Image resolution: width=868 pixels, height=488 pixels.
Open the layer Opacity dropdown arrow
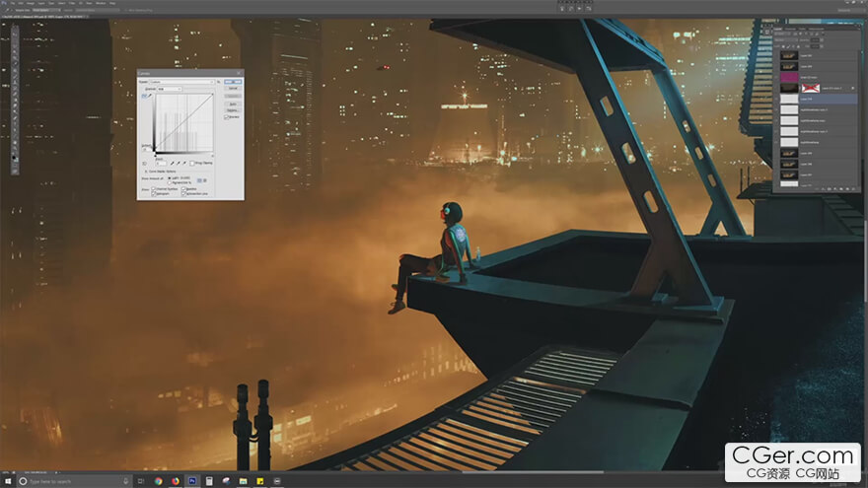coord(822,39)
